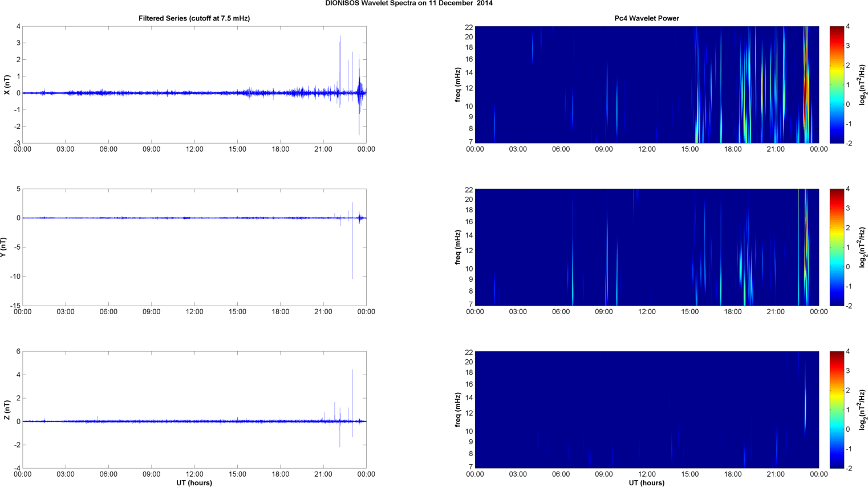Click the top spectrogram's colorbar
The image size is (868, 487).
point(837,84)
